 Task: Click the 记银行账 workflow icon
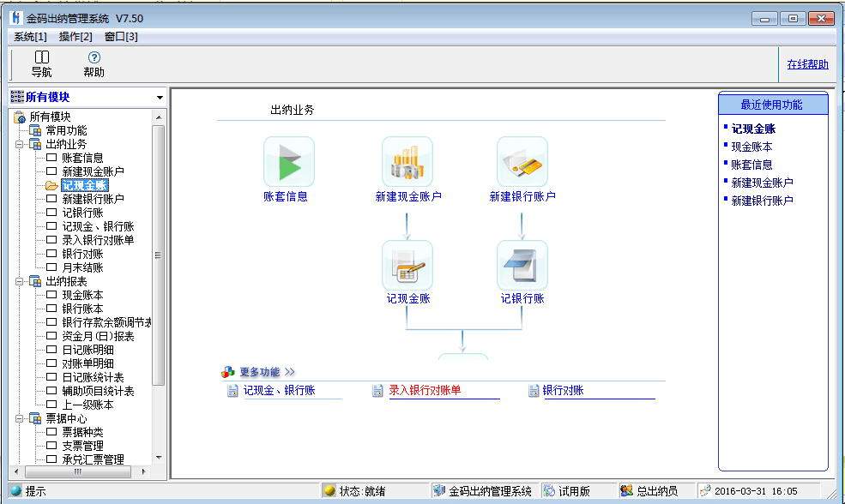522,266
